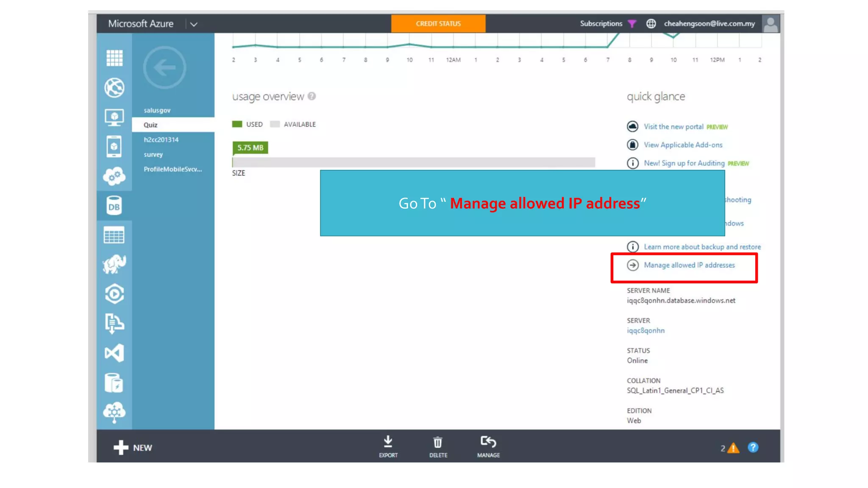Click the Subscriptions label in the header

coord(601,24)
